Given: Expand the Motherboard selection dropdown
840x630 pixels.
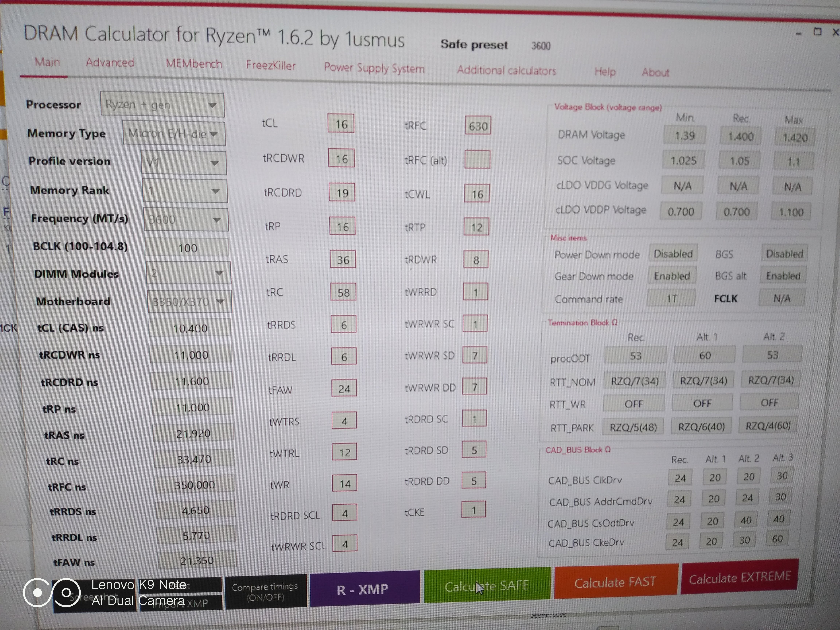Looking at the screenshot, I should pyautogui.click(x=189, y=302).
